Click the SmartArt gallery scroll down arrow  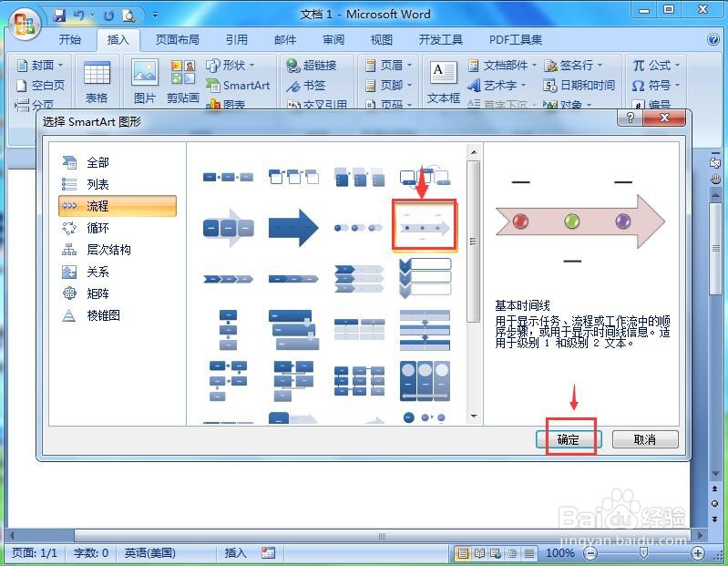(474, 416)
